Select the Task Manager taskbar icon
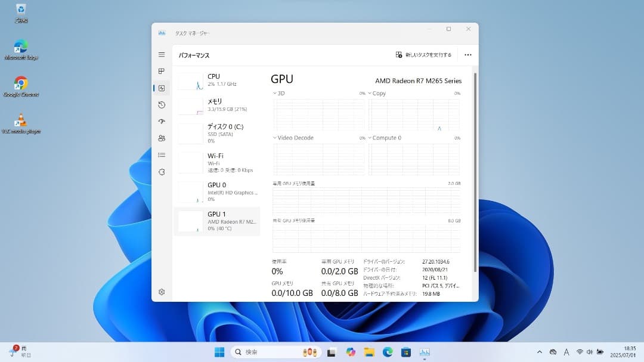The height and width of the screenshot is (362, 644). (425, 352)
